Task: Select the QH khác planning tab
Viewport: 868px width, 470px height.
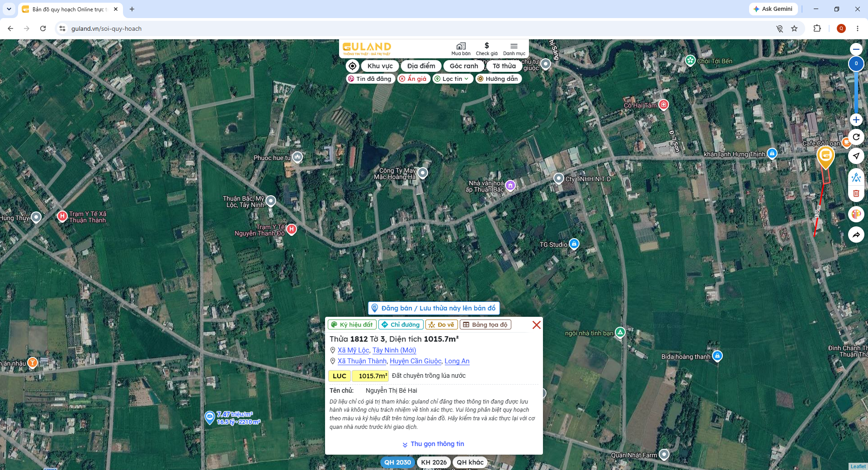Action: click(x=470, y=462)
